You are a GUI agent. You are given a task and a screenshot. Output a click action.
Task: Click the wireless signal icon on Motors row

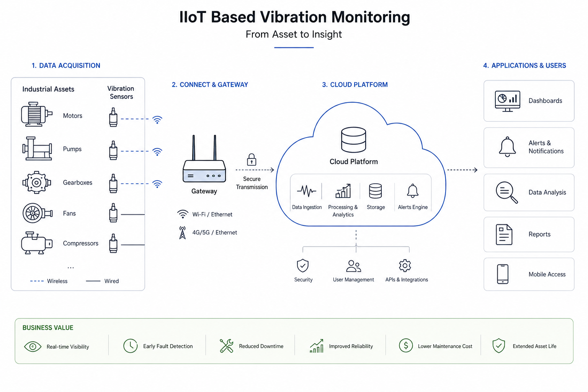point(157,119)
